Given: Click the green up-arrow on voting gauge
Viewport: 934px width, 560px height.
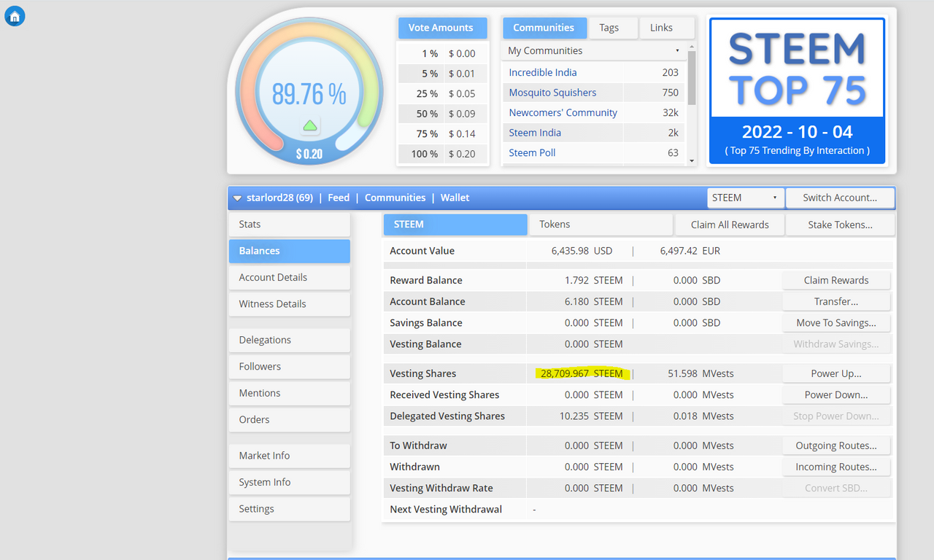Looking at the screenshot, I should point(310,125).
